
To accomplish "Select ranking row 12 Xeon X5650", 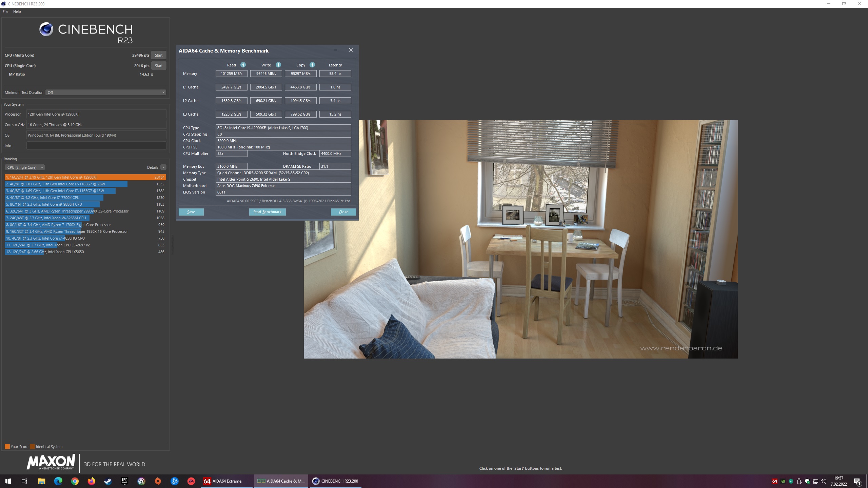I will (x=85, y=252).
